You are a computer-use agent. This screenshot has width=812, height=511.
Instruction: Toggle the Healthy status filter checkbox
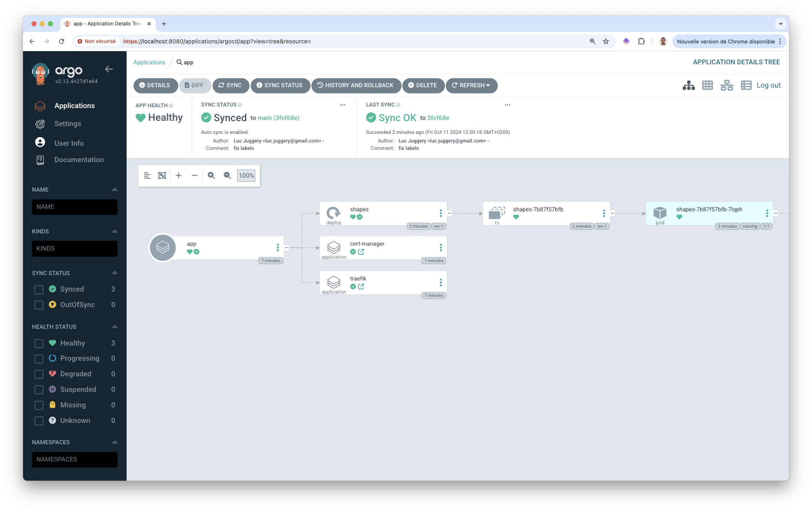[x=38, y=343]
